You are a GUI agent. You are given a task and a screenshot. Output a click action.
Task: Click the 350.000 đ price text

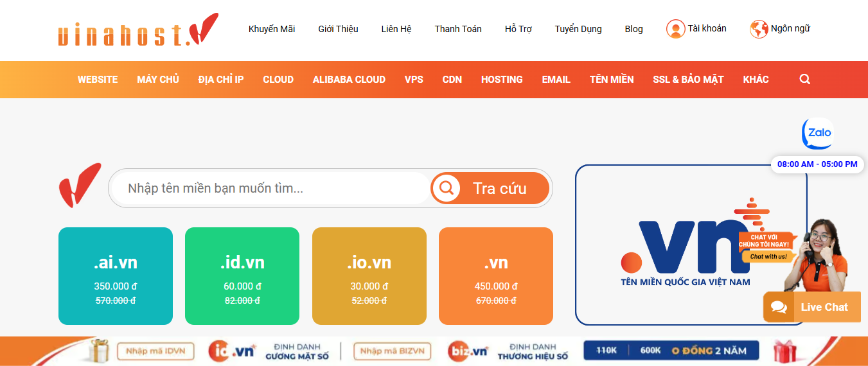point(116,286)
